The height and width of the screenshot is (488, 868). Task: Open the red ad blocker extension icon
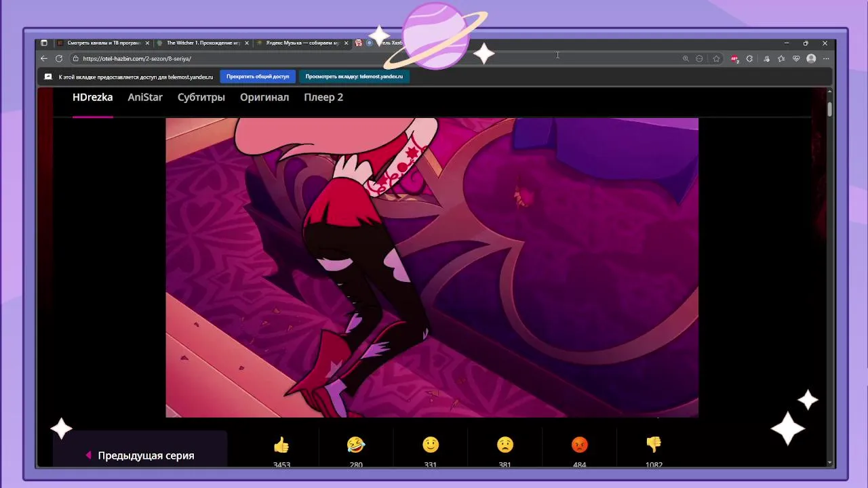(x=734, y=59)
